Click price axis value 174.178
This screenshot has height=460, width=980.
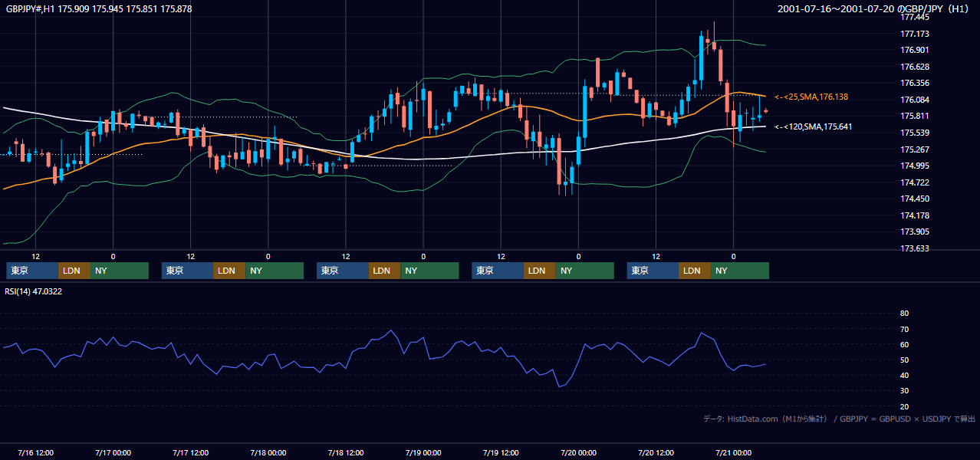914,215
